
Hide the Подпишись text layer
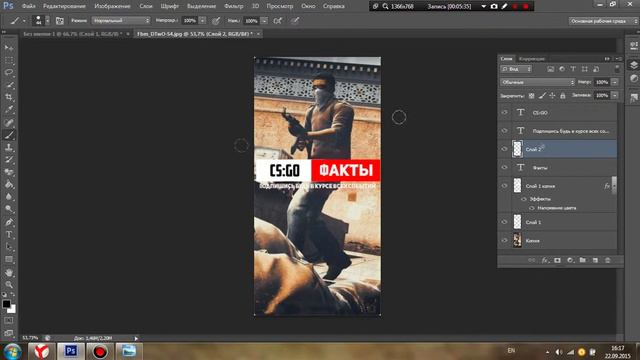[x=504, y=131]
